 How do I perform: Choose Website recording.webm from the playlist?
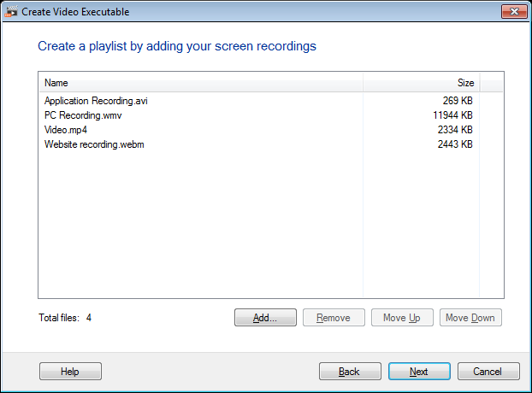point(94,144)
